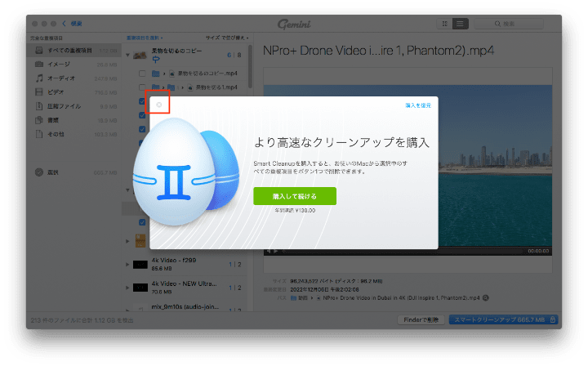Viewport: 588px width, 366px height.
Task: Click the magnifier icon in search field
Action: point(497,24)
